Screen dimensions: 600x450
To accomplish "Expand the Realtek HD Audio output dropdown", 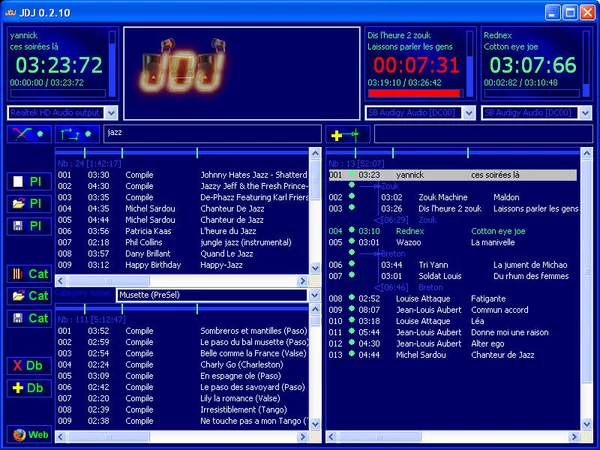I will [x=111, y=113].
